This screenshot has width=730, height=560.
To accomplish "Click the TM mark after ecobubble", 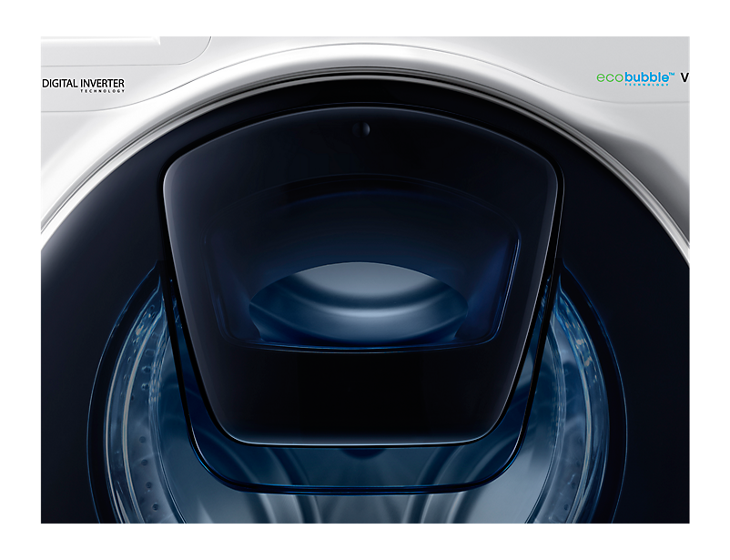I will pos(672,74).
